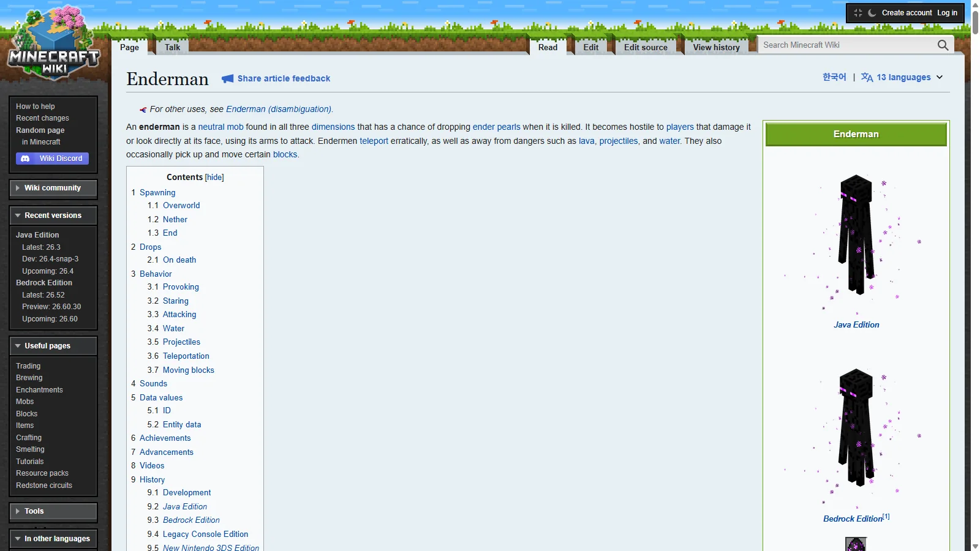Click How to help sidebar link
980x551 pixels.
coord(35,107)
